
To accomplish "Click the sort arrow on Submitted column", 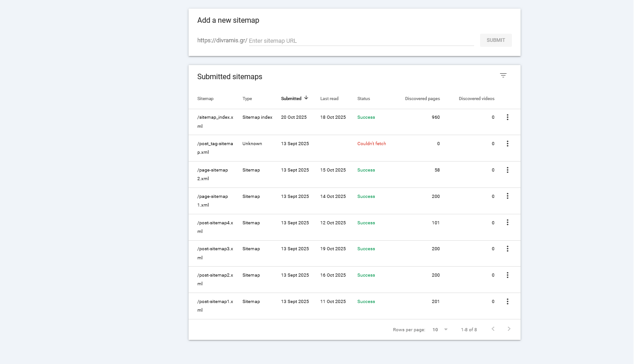I will (306, 97).
